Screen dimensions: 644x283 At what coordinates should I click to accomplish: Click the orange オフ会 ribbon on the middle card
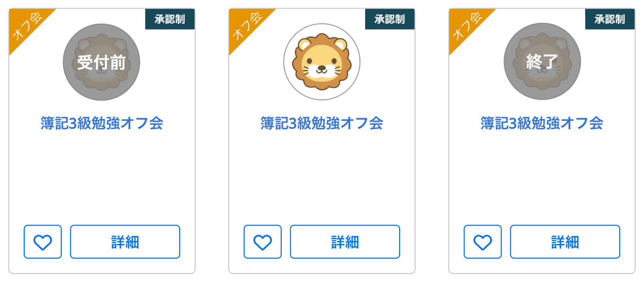(247, 26)
